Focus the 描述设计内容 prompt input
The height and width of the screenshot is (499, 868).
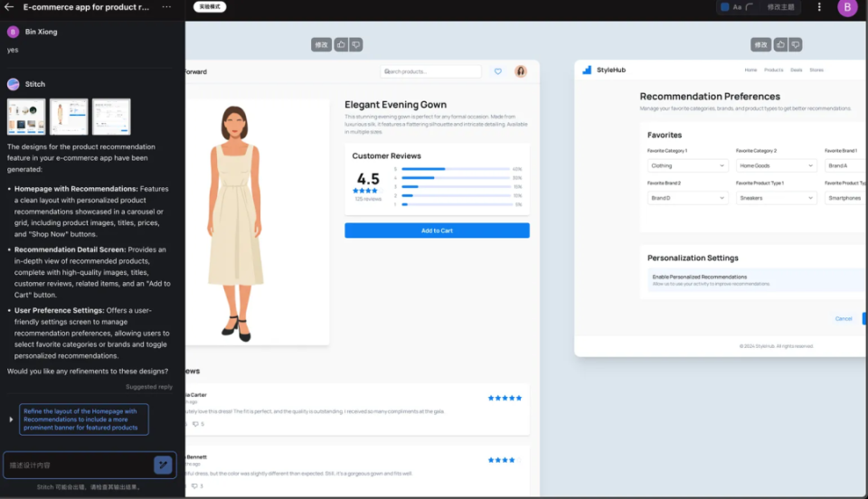(x=79, y=466)
